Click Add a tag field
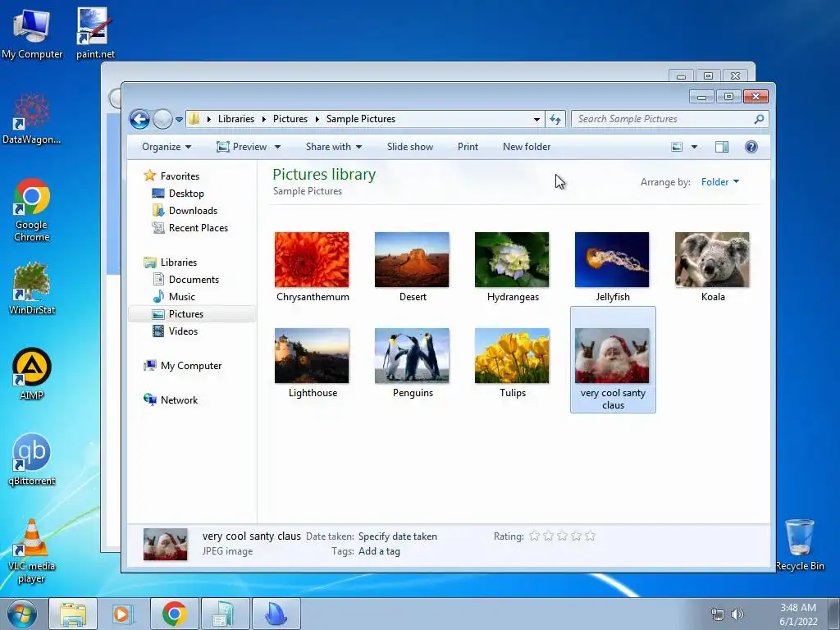The width and height of the screenshot is (840, 630). (x=379, y=551)
